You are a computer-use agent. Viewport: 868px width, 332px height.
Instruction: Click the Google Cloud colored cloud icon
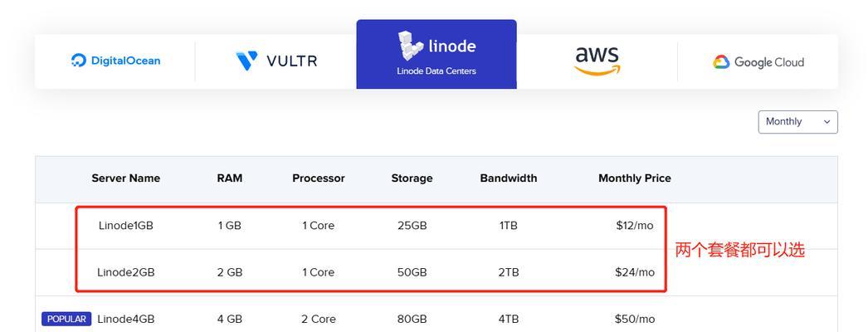click(x=721, y=62)
